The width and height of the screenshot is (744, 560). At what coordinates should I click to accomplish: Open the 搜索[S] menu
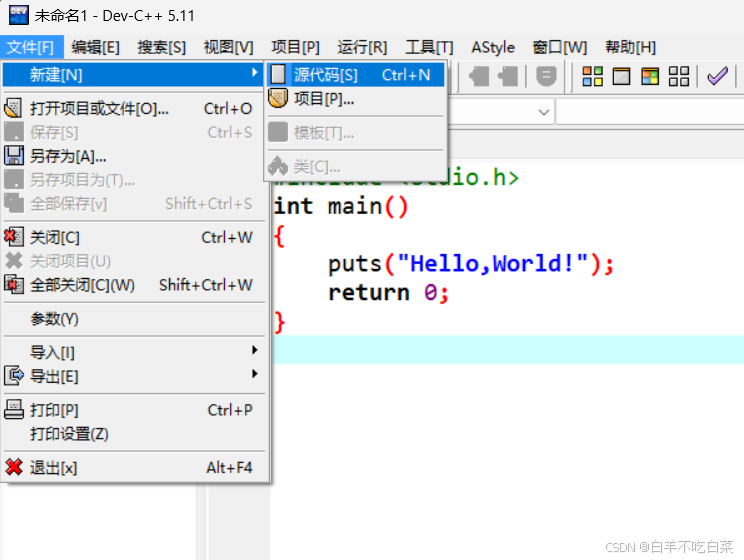[161, 47]
